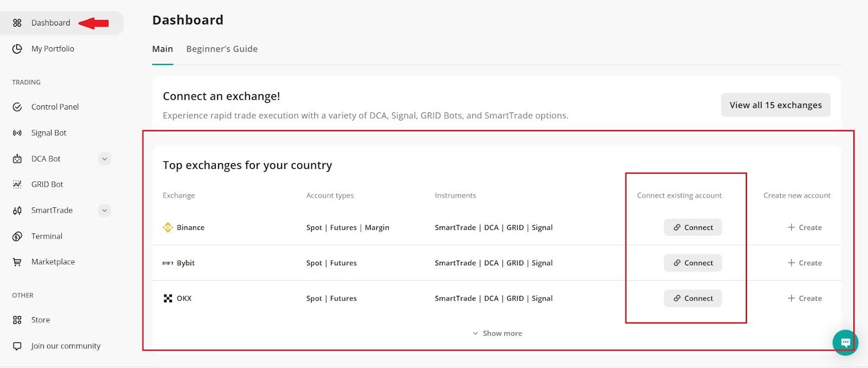The height and width of the screenshot is (368, 868).
Task: Expand the DCA Bot submenu chevron
Action: coord(105,159)
